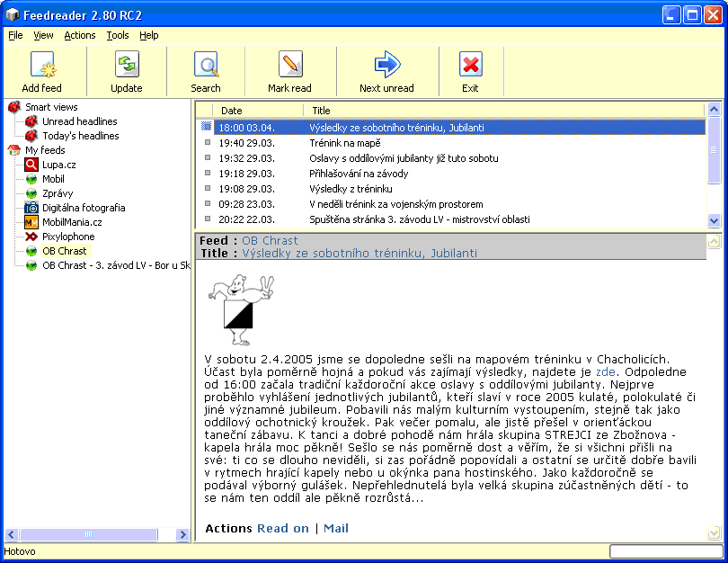Click the headline list scroll up arrow
Viewport: 728px width, 563px height.
[x=715, y=109]
